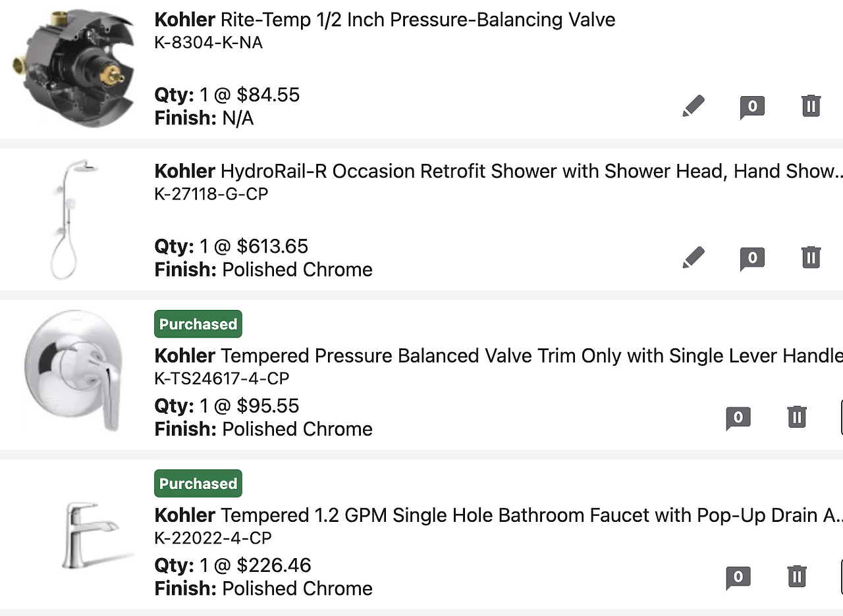Click the Purchased badge on the valve trim
The height and width of the screenshot is (616, 843).
click(198, 324)
